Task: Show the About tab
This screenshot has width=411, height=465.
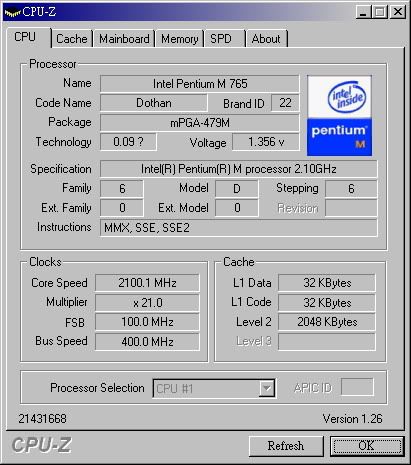Action: point(266,39)
